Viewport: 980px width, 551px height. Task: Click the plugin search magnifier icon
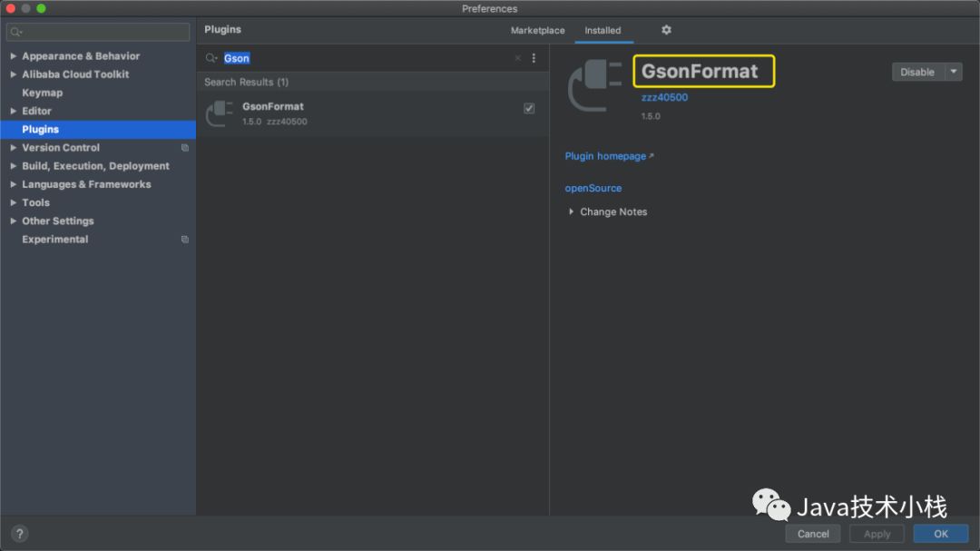click(211, 58)
